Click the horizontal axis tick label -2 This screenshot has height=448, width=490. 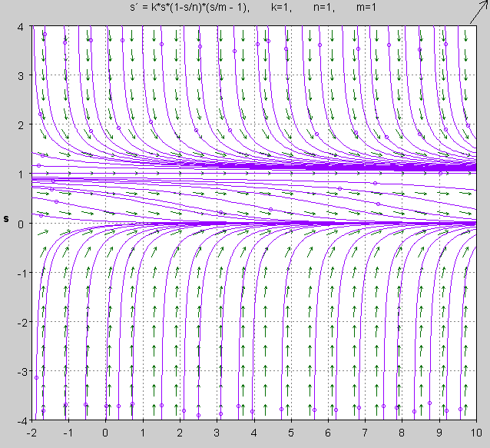(32, 433)
